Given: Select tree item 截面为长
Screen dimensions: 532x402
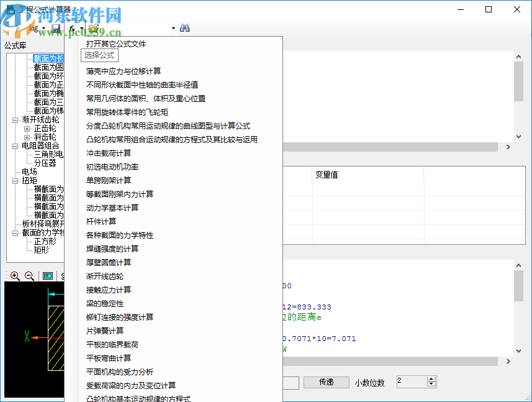Looking at the screenshot, I should tap(48, 59).
